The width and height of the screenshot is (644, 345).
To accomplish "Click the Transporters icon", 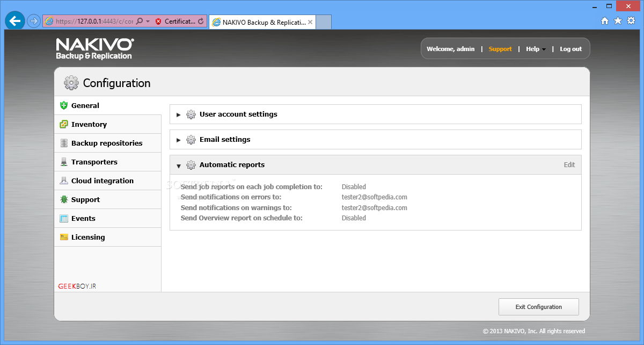I will pyautogui.click(x=64, y=162).
